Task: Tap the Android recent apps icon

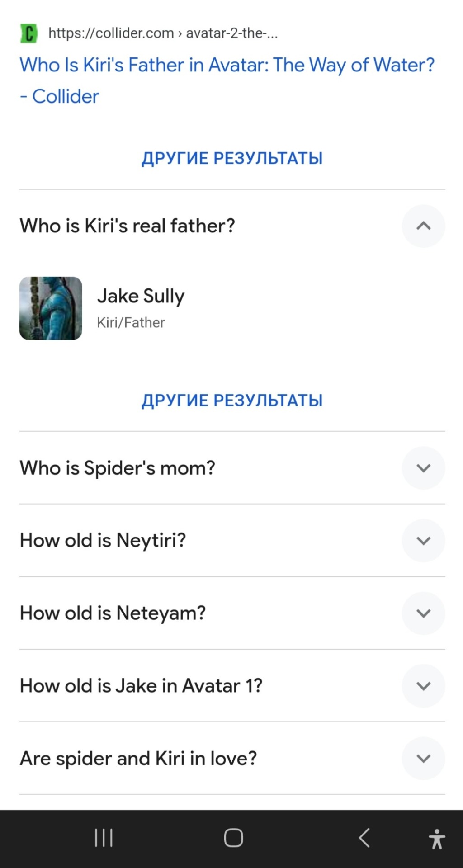Action: [x=104, y=838]
